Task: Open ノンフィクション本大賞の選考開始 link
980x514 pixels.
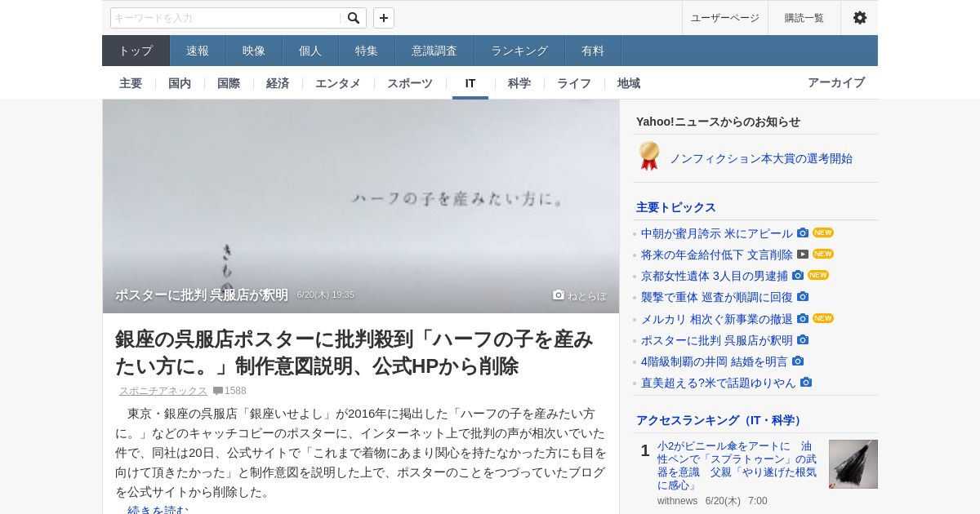Action: [x=761, y=158]
